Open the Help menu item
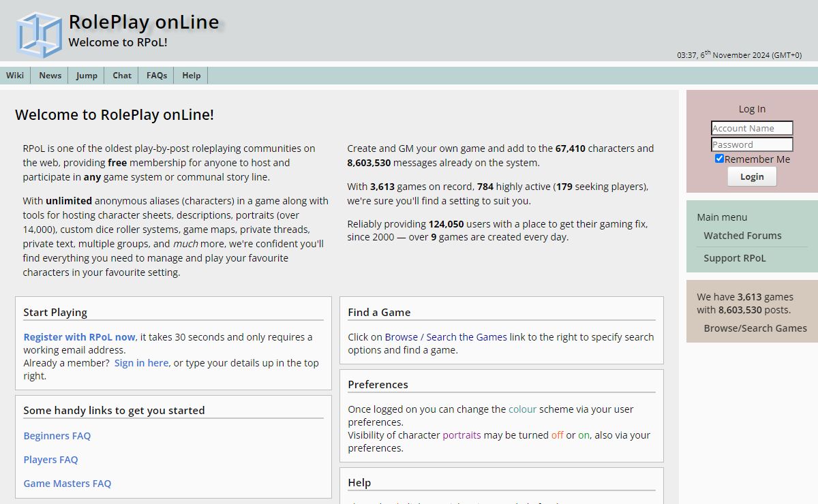Image resolution: width=818 pixels, height=504 pixels. tap(192, 76)
